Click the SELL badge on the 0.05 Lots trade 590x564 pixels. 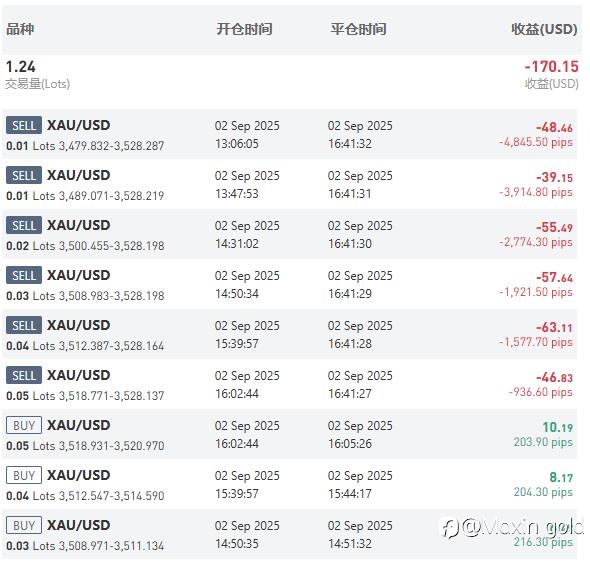(x=24, y=375)
